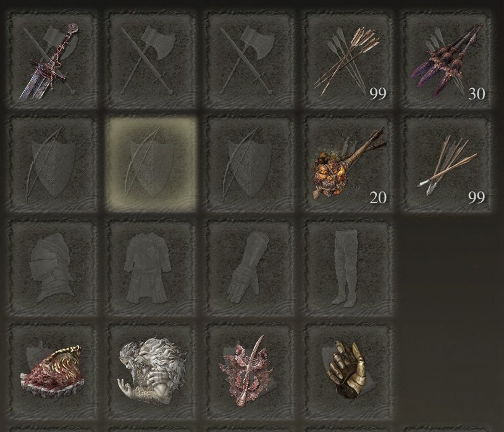The width and height of the screenshot is (504, 432).
Task: Select the great arrows slot with count 30
Action: [447, 60]
